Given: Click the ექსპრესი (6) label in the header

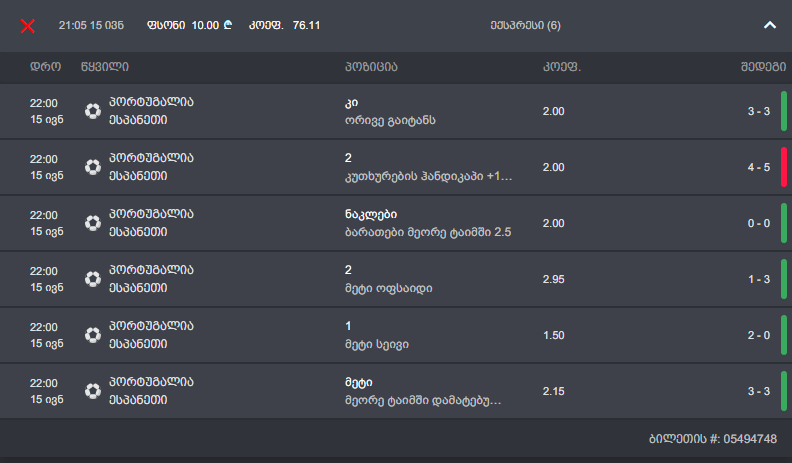Looking at the screenshot, I should tap(526, 25).
